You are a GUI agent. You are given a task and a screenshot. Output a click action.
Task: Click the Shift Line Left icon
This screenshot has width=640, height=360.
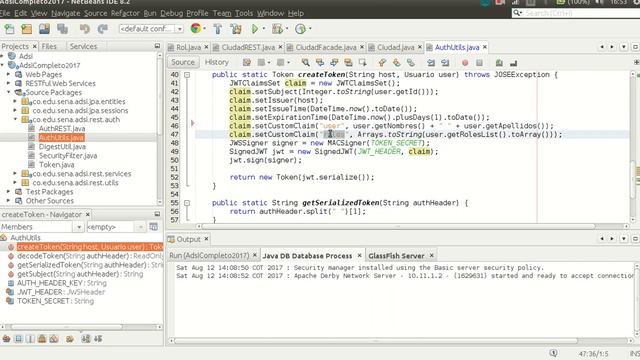click(431, 63)
